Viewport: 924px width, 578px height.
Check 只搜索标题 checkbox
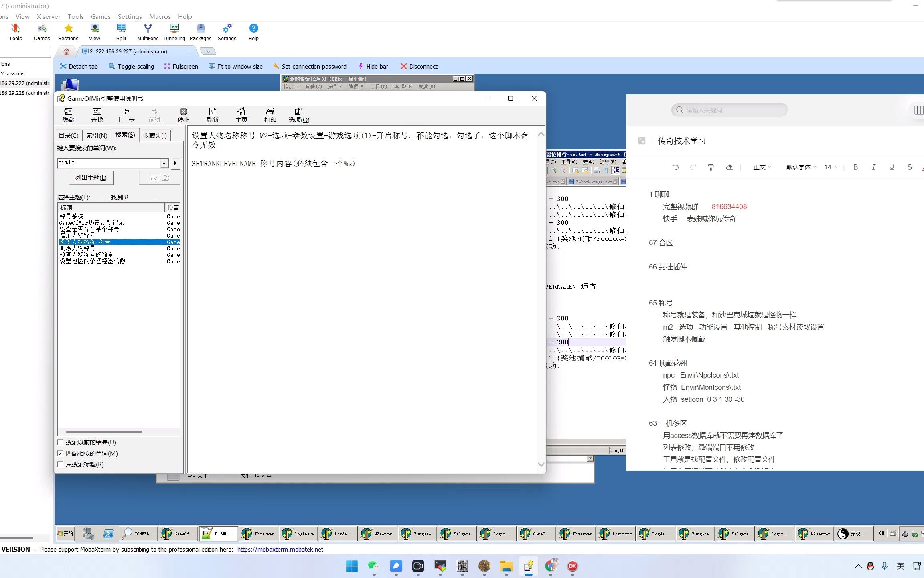(60, 464)
